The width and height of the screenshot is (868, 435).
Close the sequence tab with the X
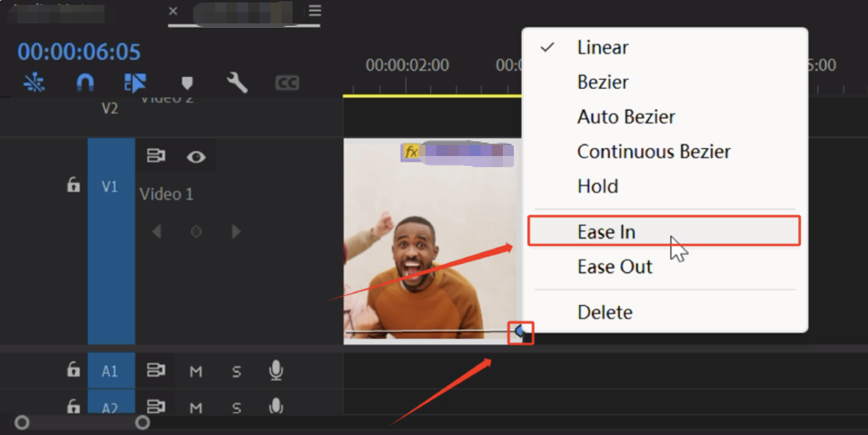[173, 11]
